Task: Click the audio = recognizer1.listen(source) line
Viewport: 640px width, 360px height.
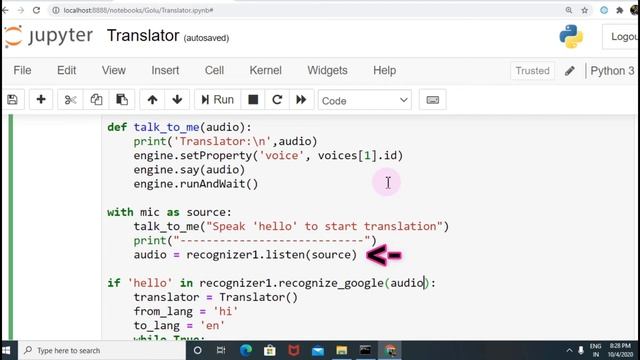Action: (245, 255)
